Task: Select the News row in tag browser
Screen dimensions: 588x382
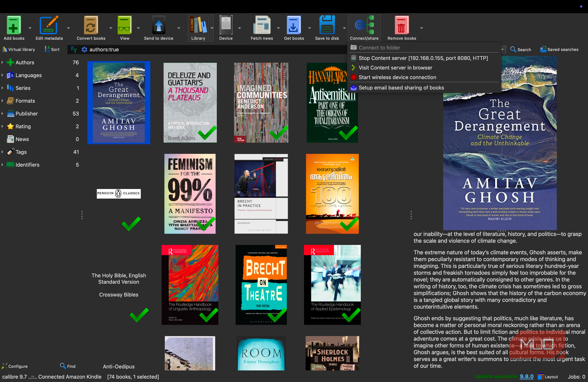Action: pyautogui.click(x=41, y=139)
